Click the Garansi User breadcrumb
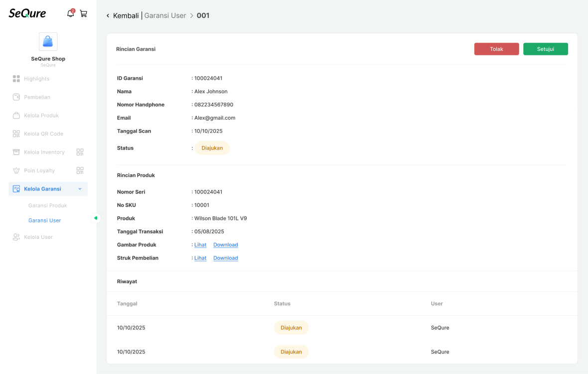 (x=165, y=15)
